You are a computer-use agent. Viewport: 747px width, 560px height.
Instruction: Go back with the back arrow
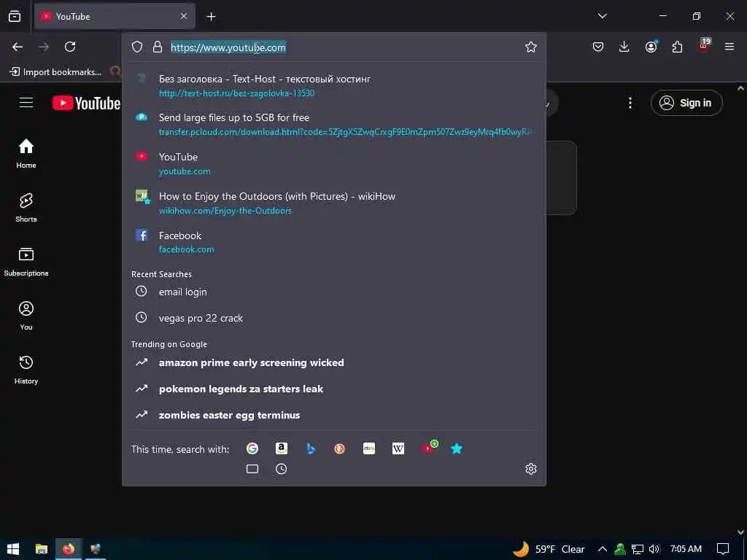[x=18, y=47]
